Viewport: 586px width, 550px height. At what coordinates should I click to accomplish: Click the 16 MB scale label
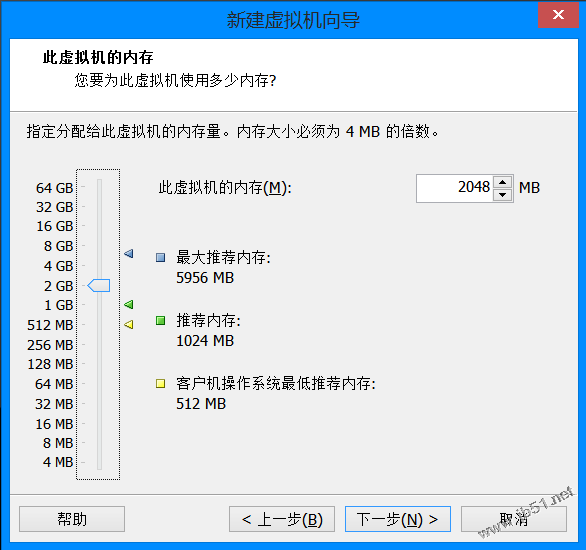tap(54, 424)
